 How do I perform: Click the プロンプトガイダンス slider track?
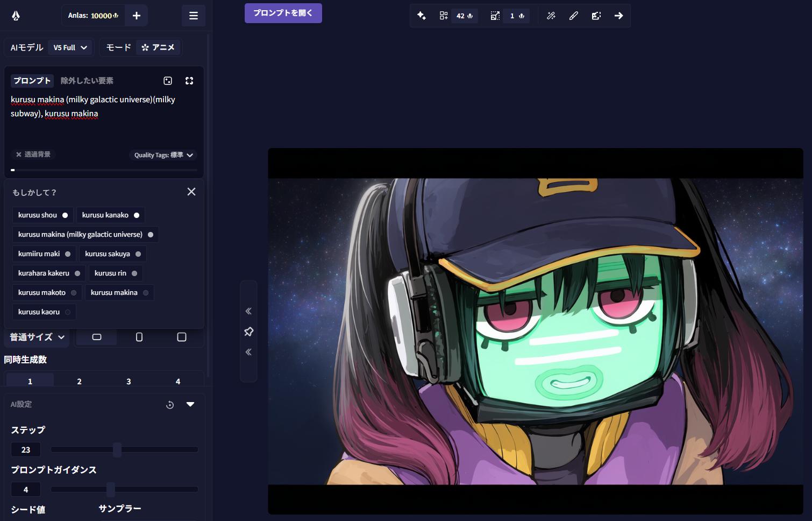(124, 489)
